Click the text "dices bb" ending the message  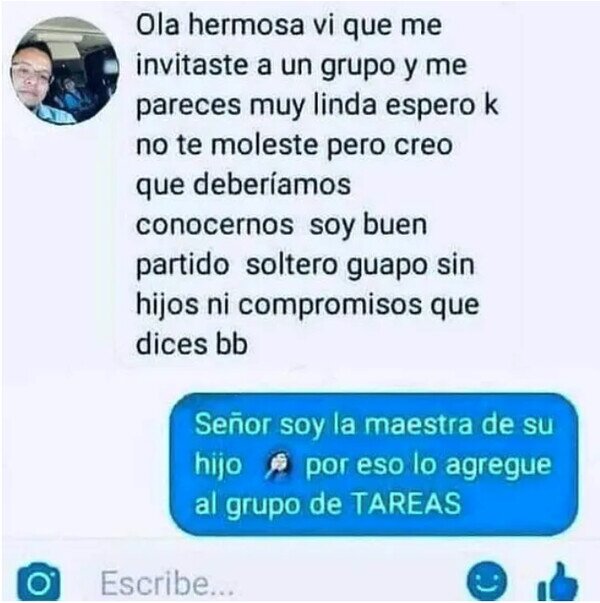coord(192,344)
